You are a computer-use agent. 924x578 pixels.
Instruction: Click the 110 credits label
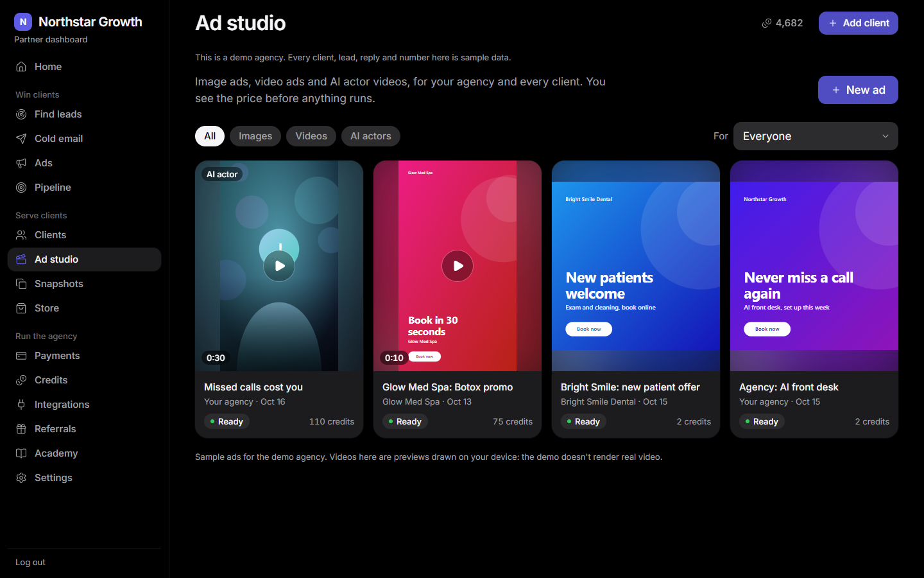[332, 422]
